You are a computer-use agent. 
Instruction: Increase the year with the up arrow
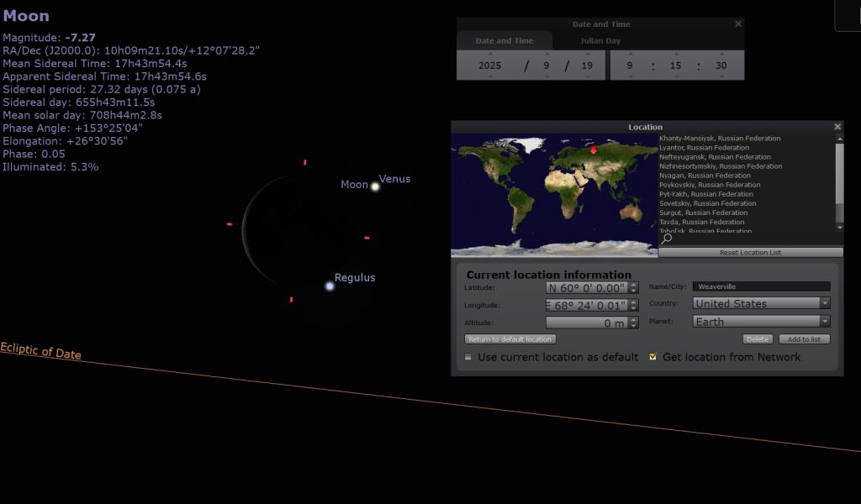[x=490, y=54]
